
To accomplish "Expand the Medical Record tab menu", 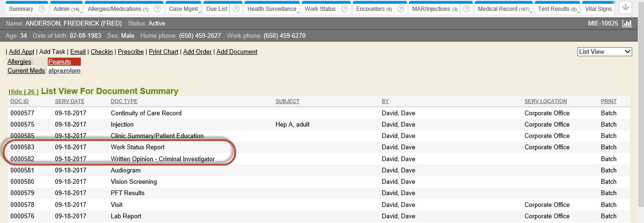I will pos(503,9).
